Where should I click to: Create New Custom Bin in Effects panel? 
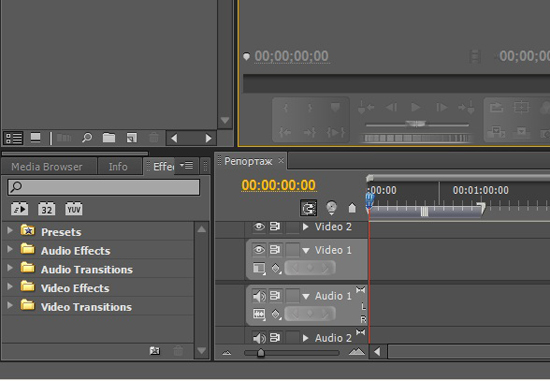pyautogui.click(x=155, y=350)
